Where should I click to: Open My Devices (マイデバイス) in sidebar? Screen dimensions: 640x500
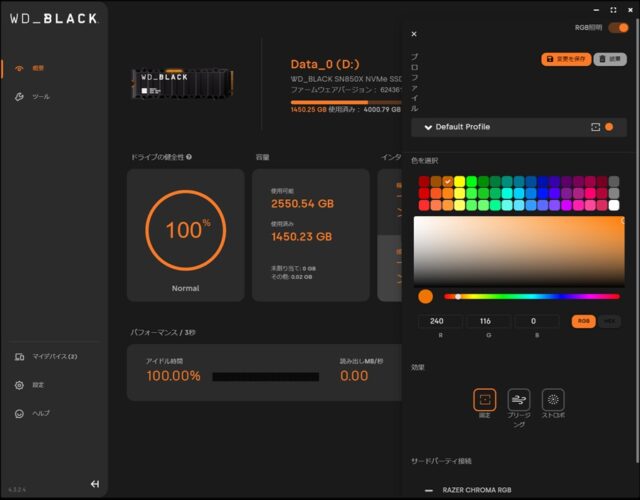[46, 357]
